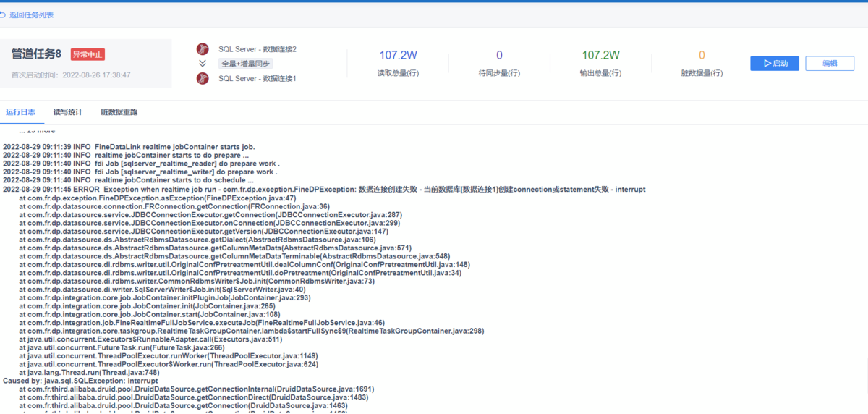This screenshot has width=868, height=414.
Task: Switch to the 运行日志 tab
Action: pos(20,112)
